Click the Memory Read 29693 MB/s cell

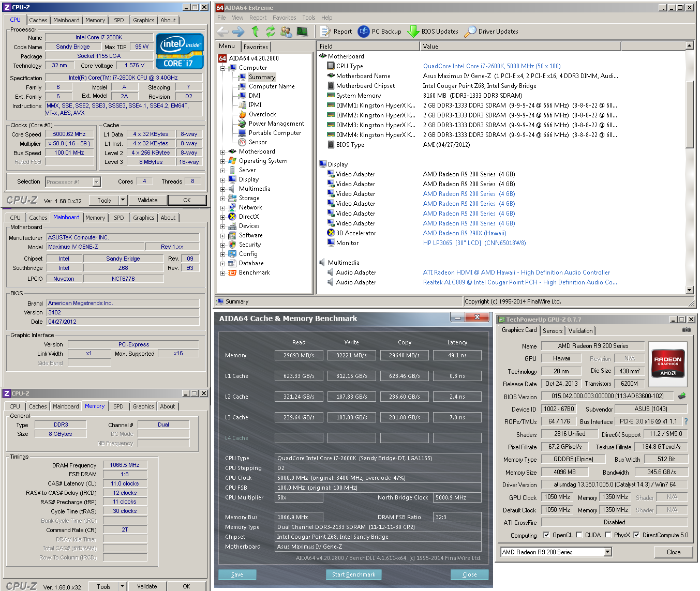click(299, 355)
